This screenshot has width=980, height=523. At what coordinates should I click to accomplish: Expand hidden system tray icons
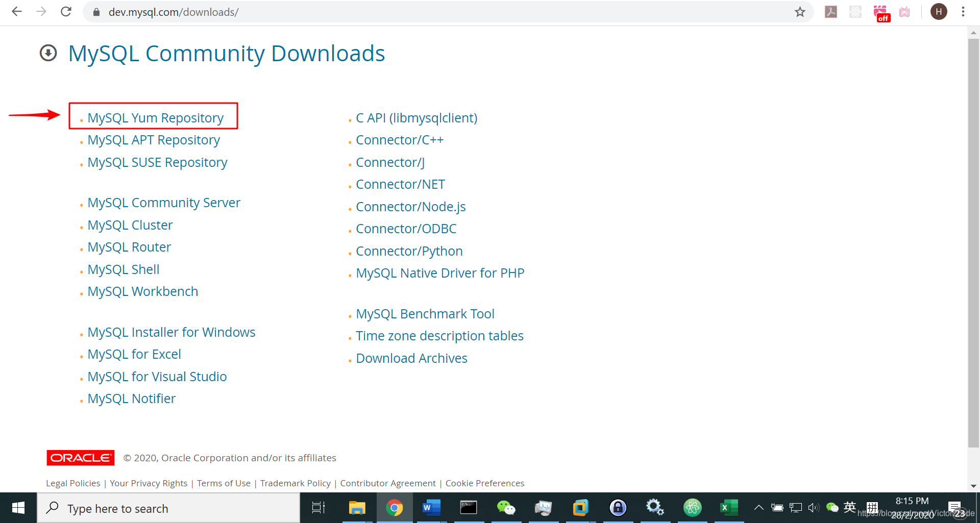coord(759,508)
